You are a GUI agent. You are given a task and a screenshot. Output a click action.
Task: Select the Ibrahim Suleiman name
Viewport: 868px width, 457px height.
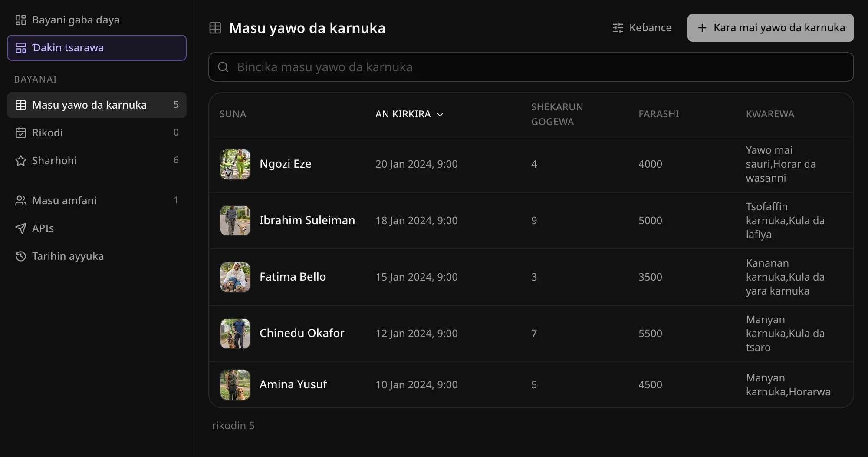click(307, 221)
